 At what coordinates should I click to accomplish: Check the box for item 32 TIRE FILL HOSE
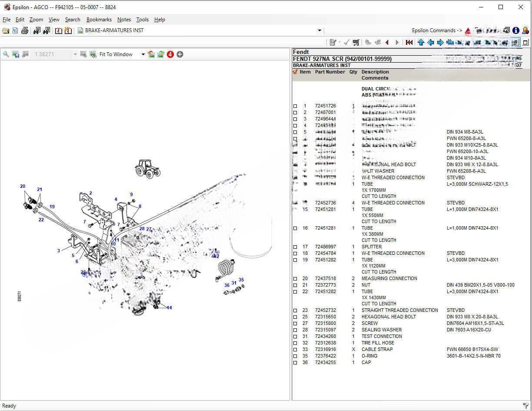tap(295, 343)
